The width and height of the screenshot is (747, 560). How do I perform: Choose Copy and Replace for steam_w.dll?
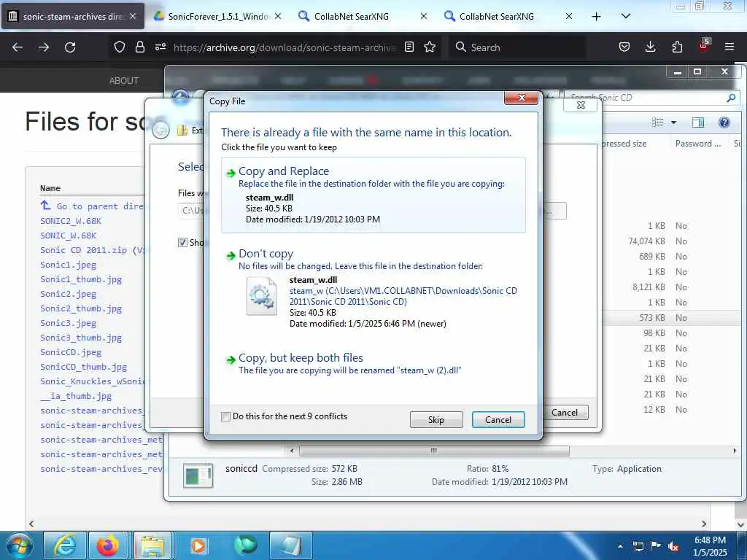click(373, 195)
